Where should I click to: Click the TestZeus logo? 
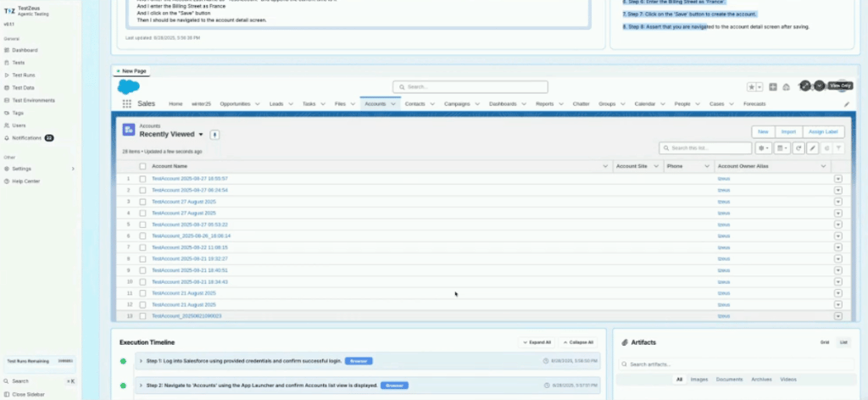pos(10,11)
